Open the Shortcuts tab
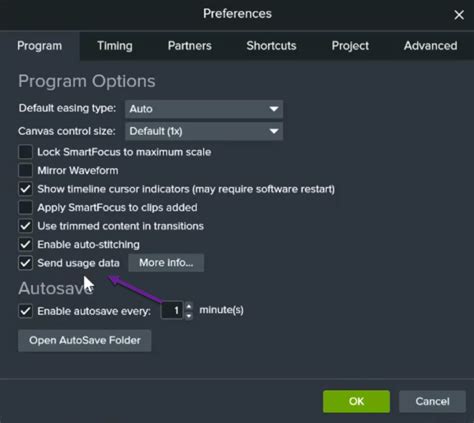 point(271,46)
